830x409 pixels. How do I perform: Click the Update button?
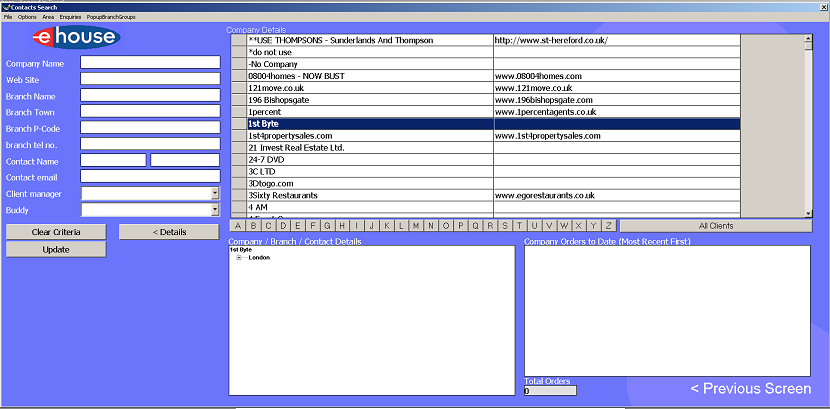[56, 250]
